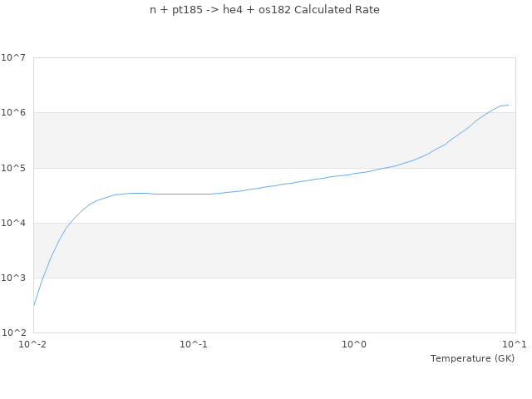Viewport: 532px width, 399px height.
Task: Click the end point of the blue curve
Action: (508, 105)
